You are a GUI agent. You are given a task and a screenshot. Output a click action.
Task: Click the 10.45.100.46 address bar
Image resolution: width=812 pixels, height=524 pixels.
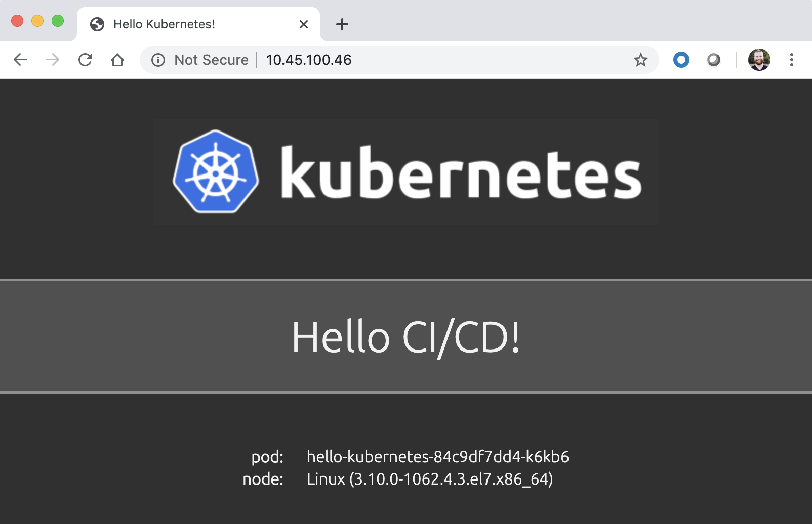[399, 60]
